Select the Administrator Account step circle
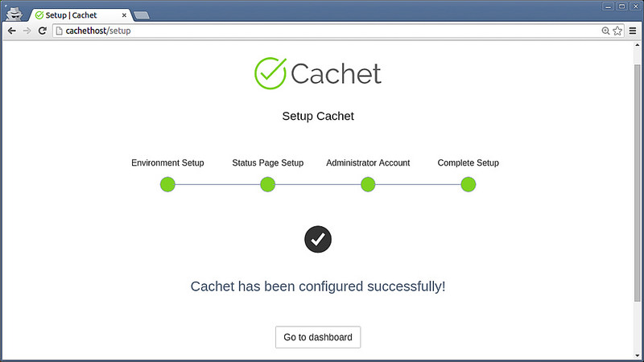The height and width of the screenshot is (362, 644). pyautogui.click(x=368, y=184)
